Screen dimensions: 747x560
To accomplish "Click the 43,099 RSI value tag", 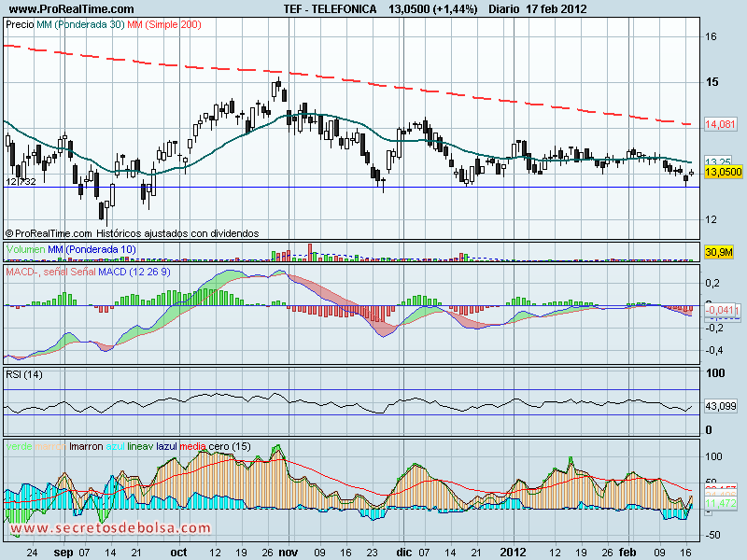I will pyautogui.click(x=720, y=406).
